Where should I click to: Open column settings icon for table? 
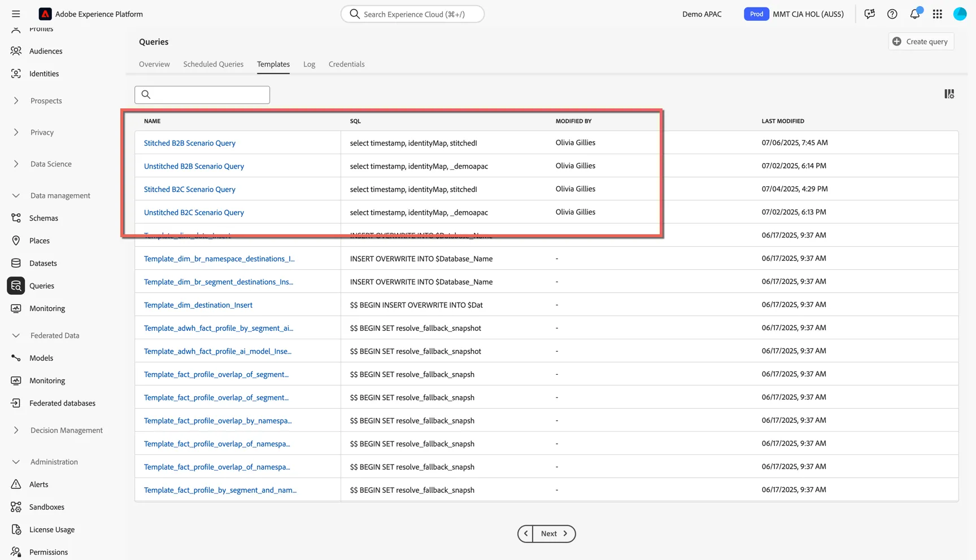[x=949, y=94]
